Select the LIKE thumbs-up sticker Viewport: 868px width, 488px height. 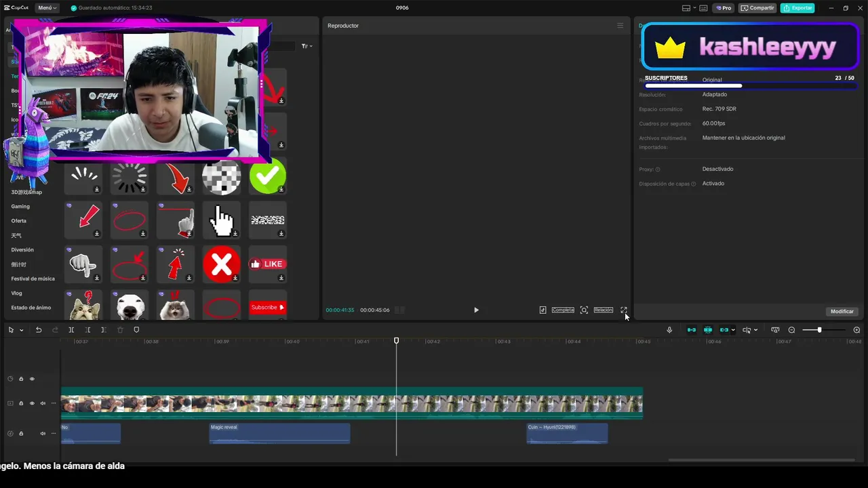[x=267, y=264]
